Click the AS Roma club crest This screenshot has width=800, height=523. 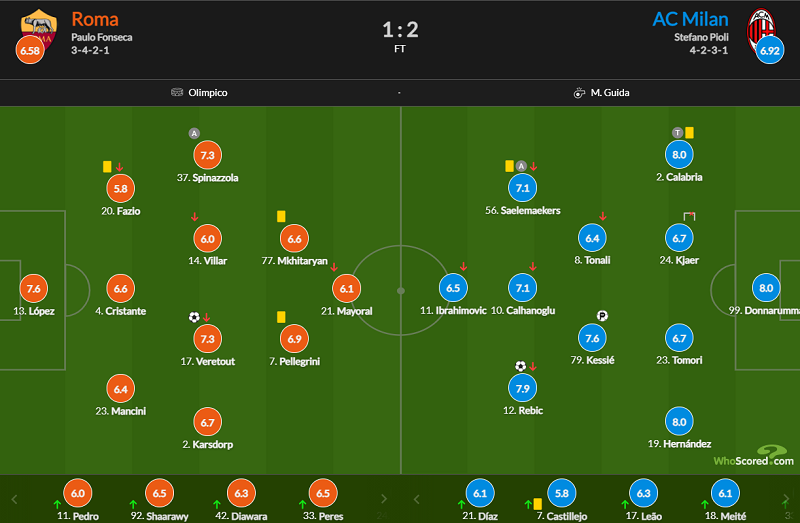pyautogui.click(x=39, y=28)
